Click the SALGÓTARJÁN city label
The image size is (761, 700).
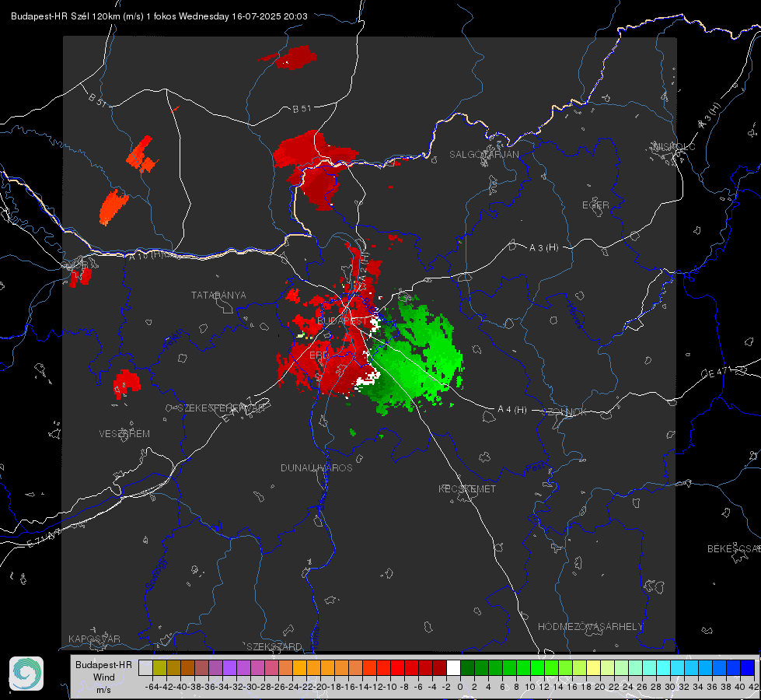click(x=483, y=155)
